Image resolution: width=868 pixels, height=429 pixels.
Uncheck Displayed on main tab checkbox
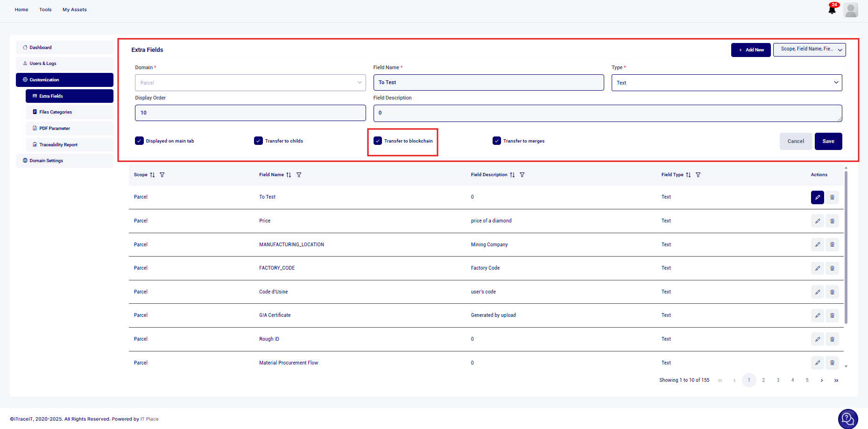tap(139, 141)
